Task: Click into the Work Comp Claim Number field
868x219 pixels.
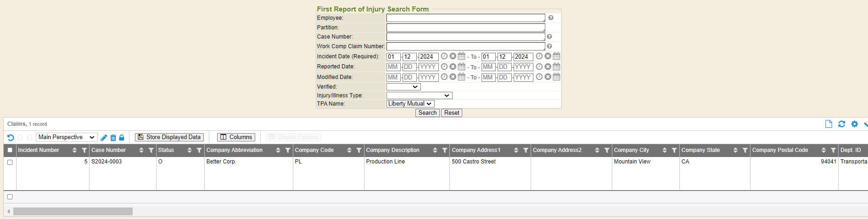Action: (x=465, y=46)
